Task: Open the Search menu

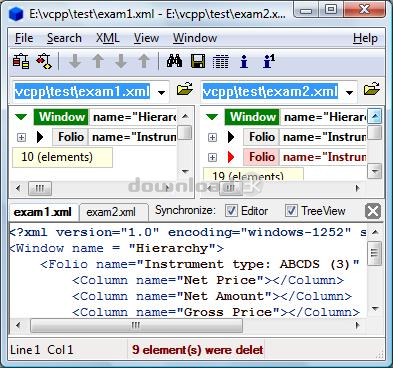Action: pos(64,38)
